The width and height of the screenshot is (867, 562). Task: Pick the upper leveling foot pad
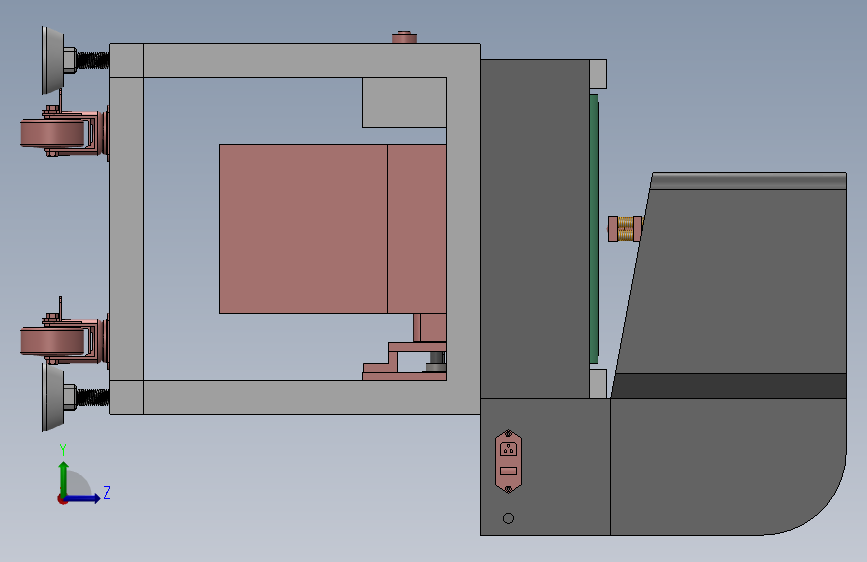(53, 60)
